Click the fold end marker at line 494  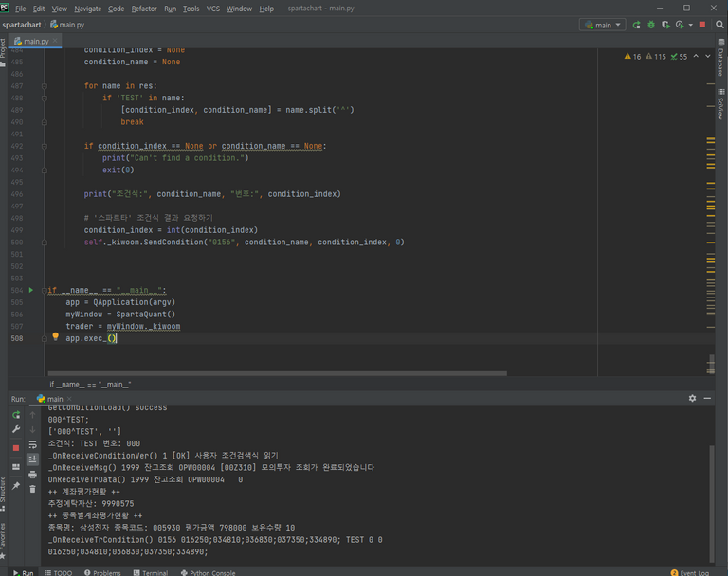45,171
